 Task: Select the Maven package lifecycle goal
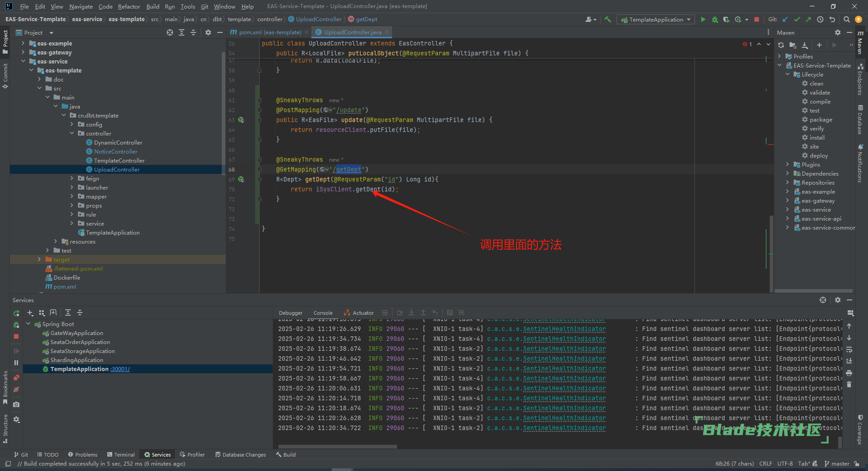tap(821, 119)
